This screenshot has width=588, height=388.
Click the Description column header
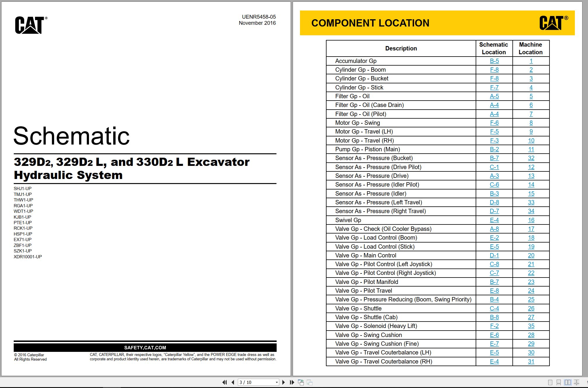pyautogui.click(x=401, y=48)
